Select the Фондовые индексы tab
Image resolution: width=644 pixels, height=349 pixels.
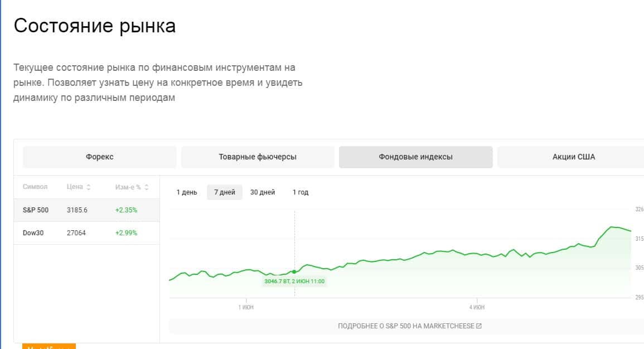tap(415, 157)
